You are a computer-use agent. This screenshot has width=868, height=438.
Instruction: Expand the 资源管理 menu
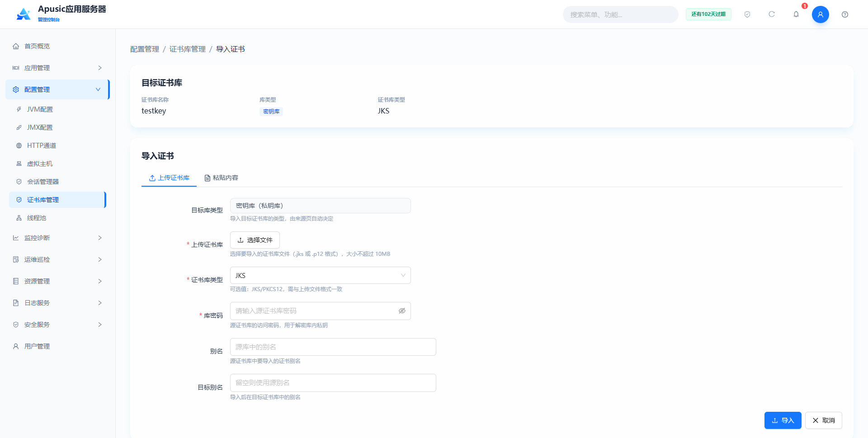point(57,281)
